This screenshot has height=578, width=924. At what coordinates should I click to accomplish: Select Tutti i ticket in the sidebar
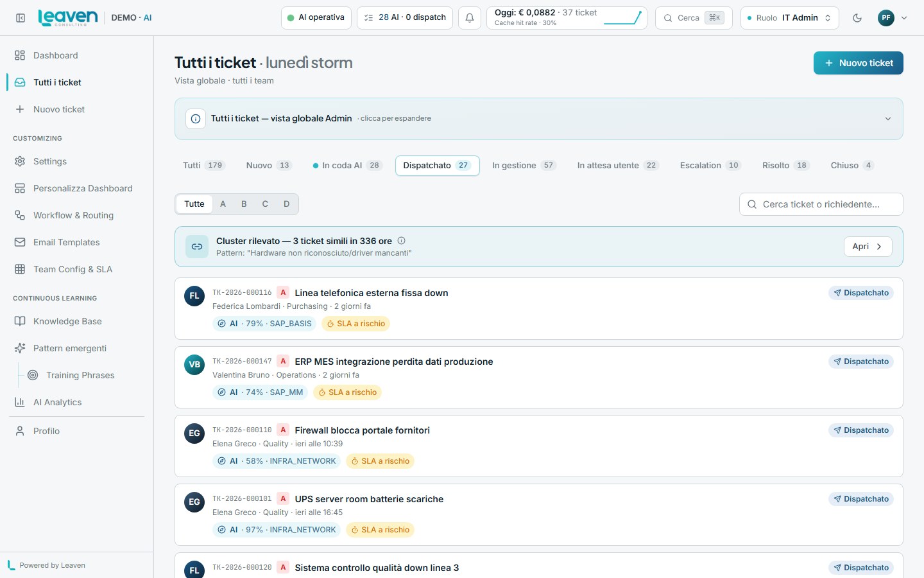point(77,82)
